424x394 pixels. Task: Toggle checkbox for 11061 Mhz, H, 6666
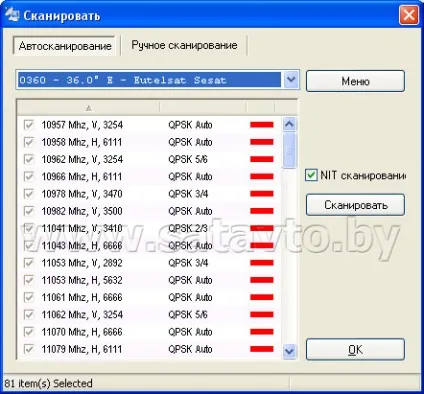pyautogui.click(x=29, y=297)
